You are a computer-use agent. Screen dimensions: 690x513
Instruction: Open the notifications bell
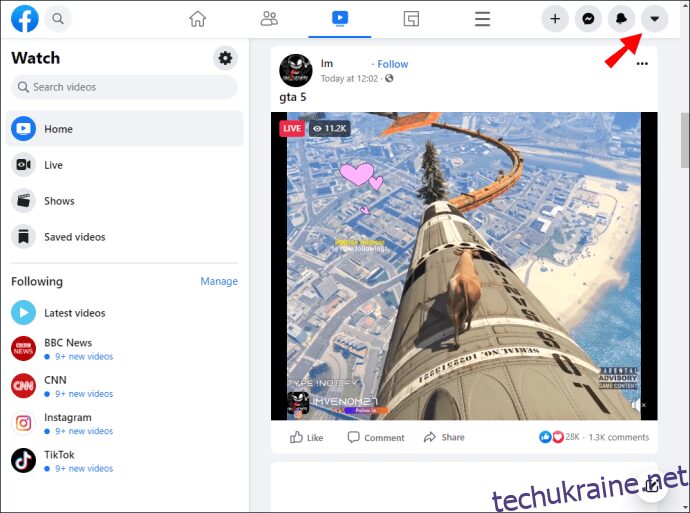click(621, 19)
